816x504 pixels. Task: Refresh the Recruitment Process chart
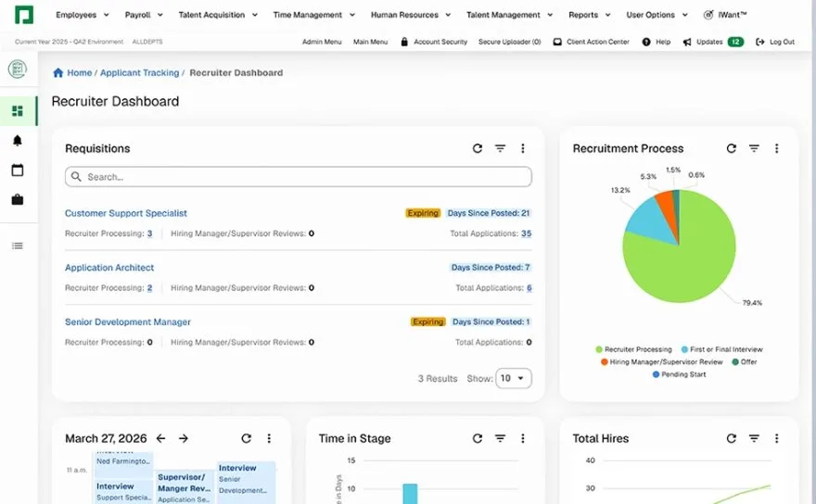point(732,149)
